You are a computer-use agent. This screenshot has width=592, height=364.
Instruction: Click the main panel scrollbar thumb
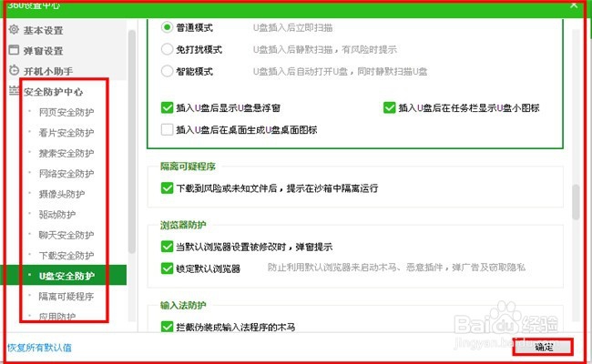coord(576,202)
